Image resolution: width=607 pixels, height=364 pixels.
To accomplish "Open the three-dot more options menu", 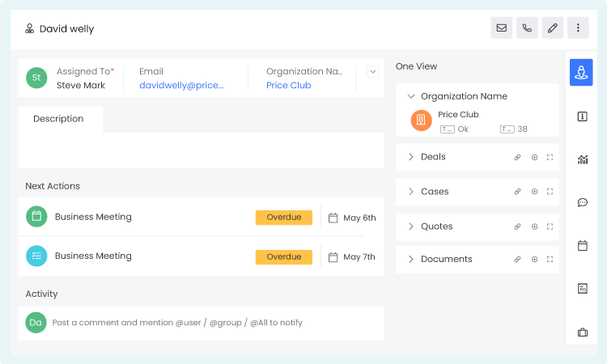I will point(578,28).
